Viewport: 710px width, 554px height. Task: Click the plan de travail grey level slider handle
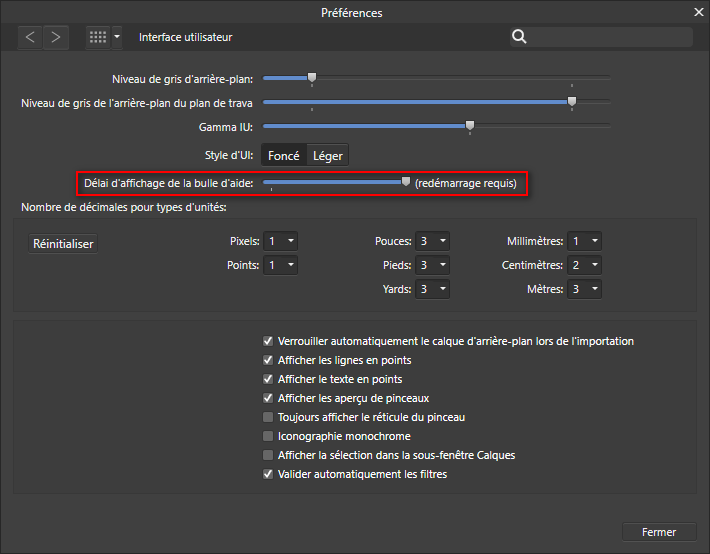(x=572, y=101)
